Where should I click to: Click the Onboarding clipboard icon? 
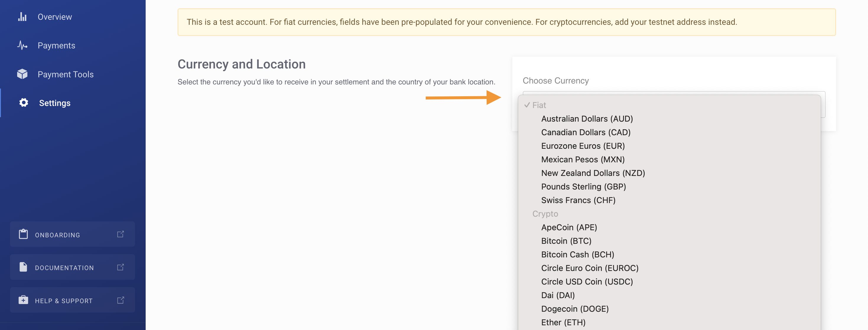(23, 234)
